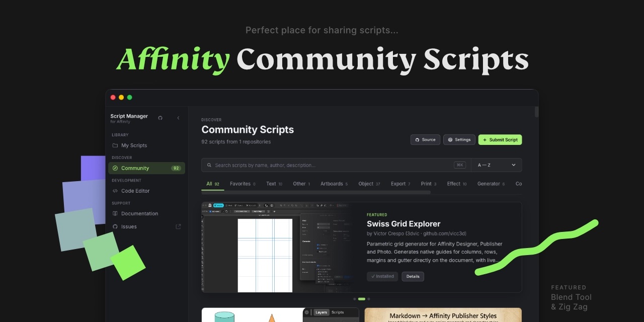Switch to the Generator tab
This screenshot has height=322, width=644.
point(491,184)
